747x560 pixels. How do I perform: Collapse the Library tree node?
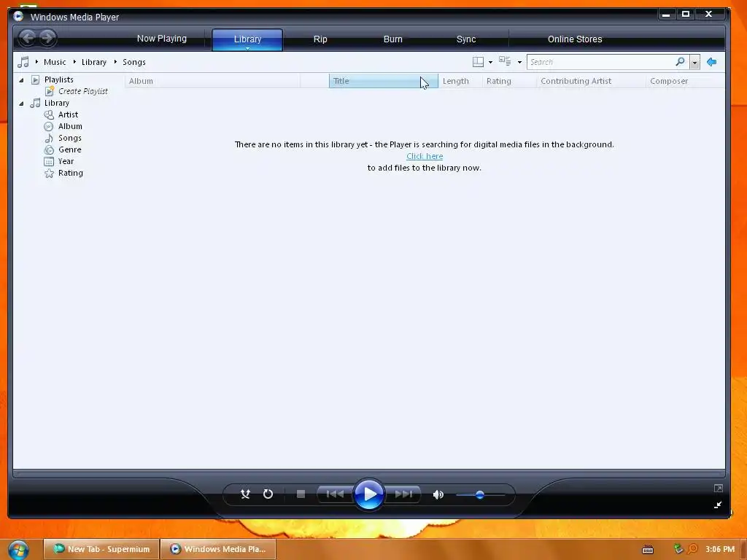[x=21, y=104]
